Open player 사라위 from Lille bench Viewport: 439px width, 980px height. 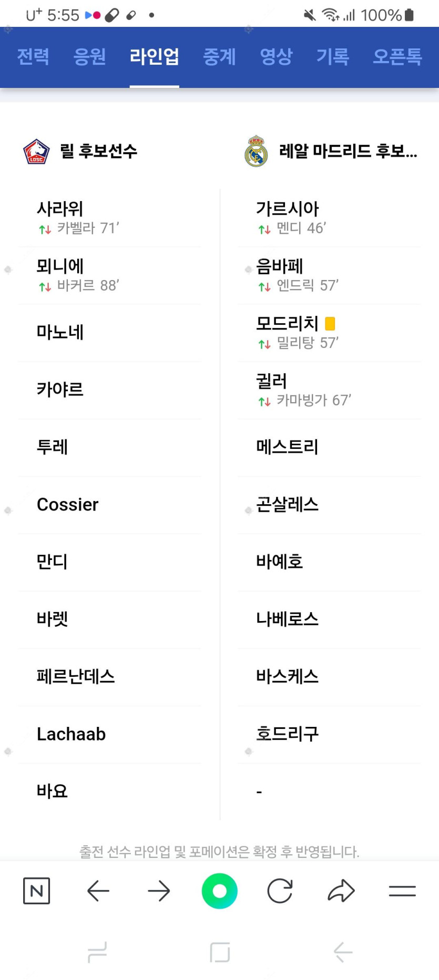pos(60,209)
